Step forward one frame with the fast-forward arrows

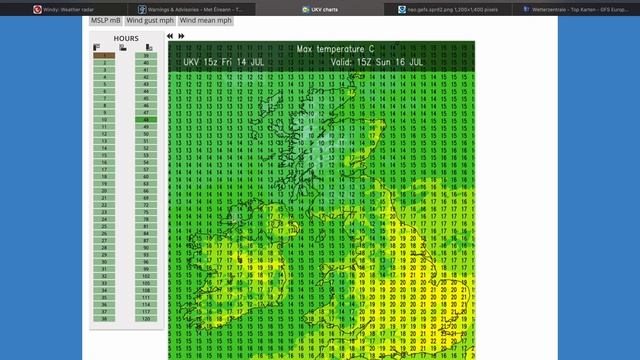[x=181, y=36]
